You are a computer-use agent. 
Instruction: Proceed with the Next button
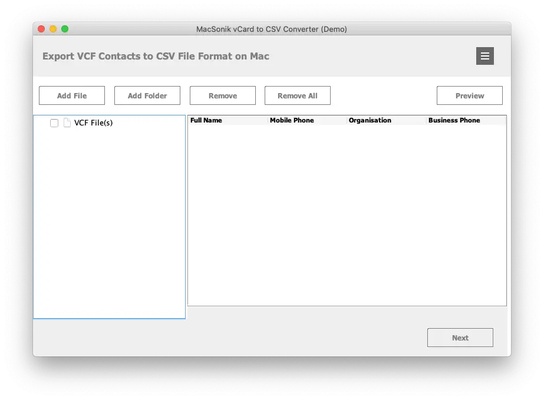[x=460, y=338]
